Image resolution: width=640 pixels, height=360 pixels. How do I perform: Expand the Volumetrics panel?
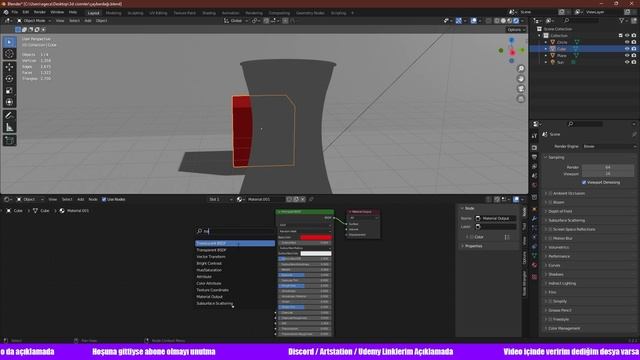tap(558, 247)
